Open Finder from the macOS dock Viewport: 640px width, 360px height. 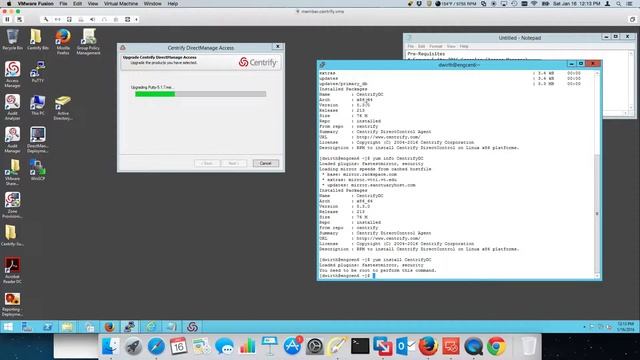(110, 347)
